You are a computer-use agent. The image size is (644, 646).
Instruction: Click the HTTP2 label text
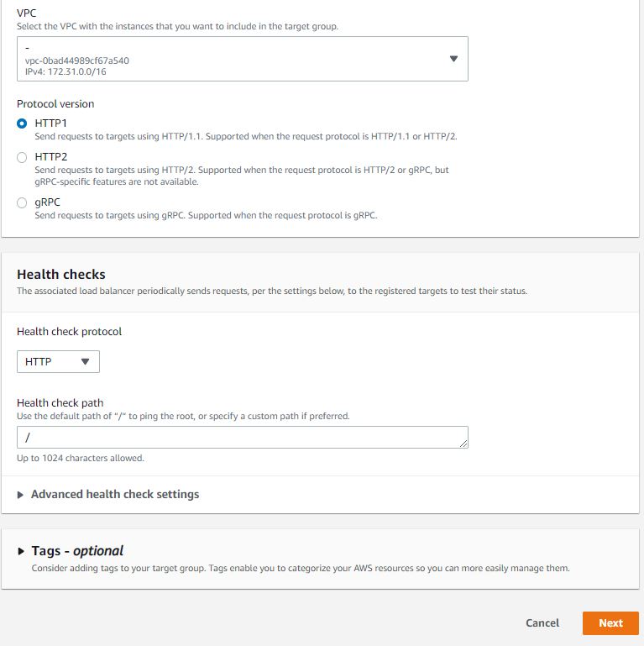click(x=51, y=157)
